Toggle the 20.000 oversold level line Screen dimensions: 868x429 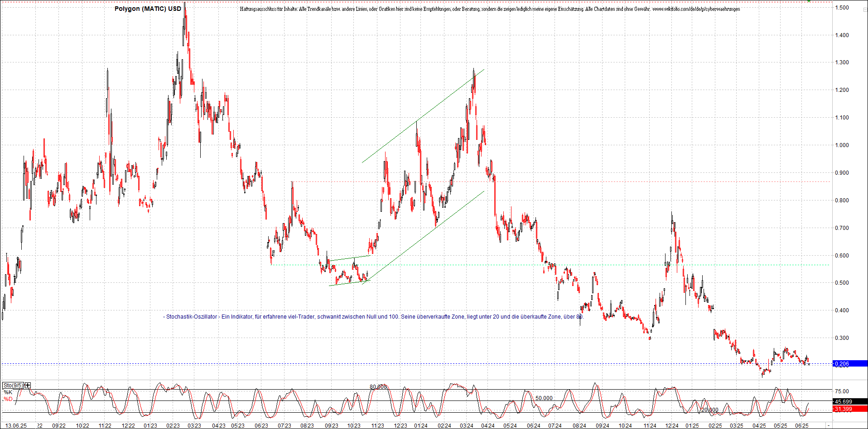pos(709,409)
